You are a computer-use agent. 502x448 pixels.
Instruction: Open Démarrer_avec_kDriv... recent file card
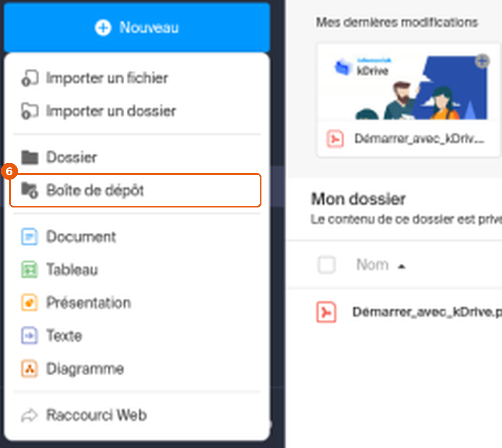pos(409,100)
